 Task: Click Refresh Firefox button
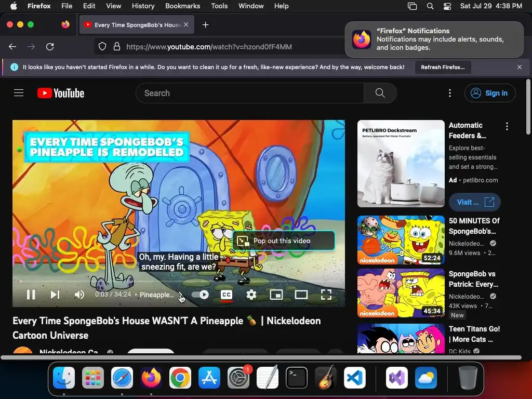coord(443,67)
